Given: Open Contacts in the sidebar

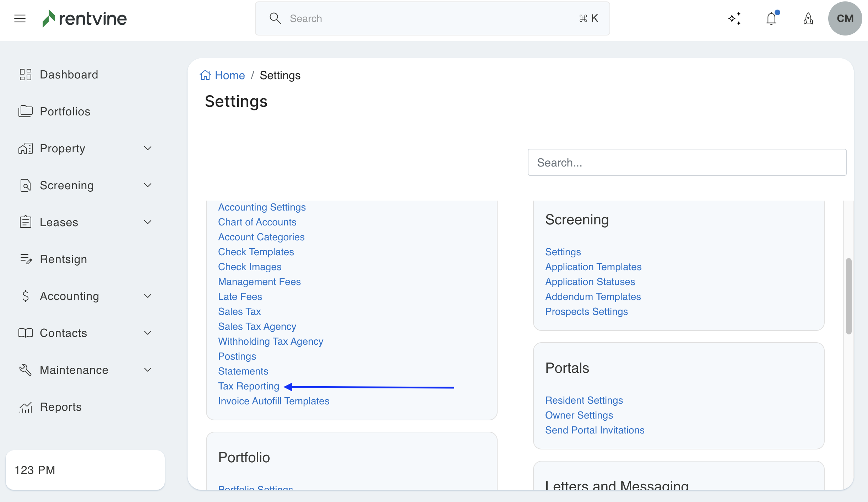Looking at the screenshot, I should [63, 333].
